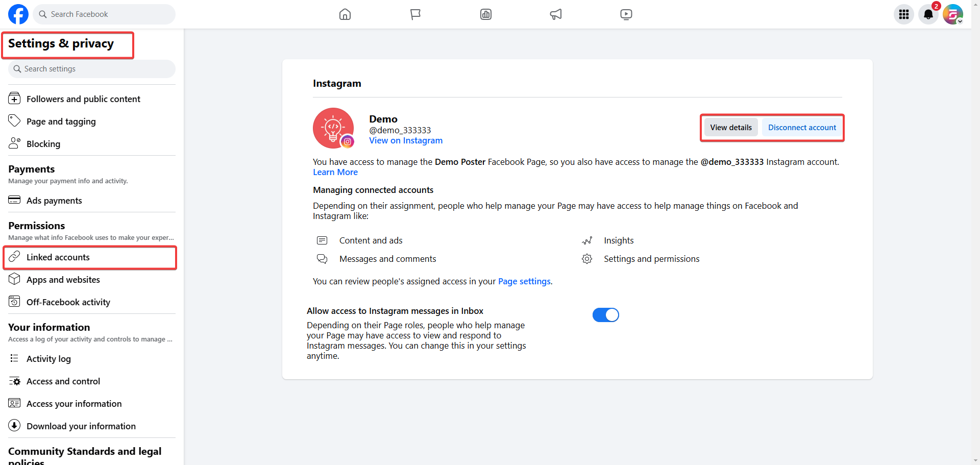This screenshot has width=980, height=465.
Task: Open Access your information page
Action: click(x=92, y=404)
